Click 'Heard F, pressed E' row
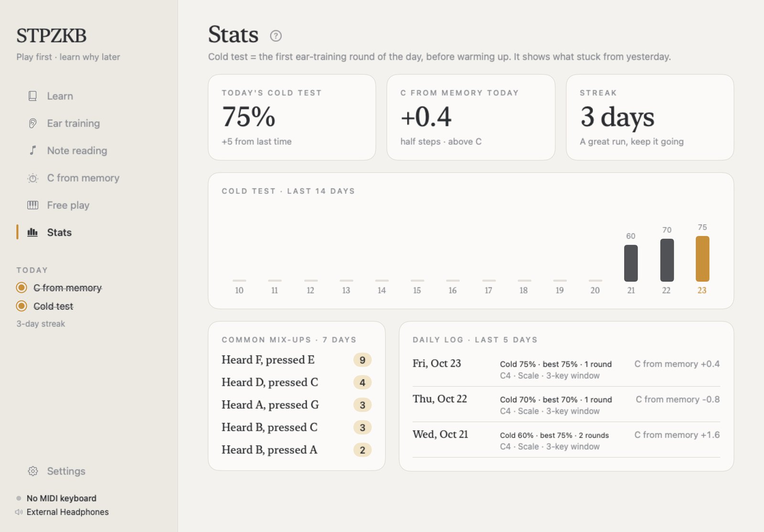This screenshot has height=532, width=764. click(x=296, y=360)
